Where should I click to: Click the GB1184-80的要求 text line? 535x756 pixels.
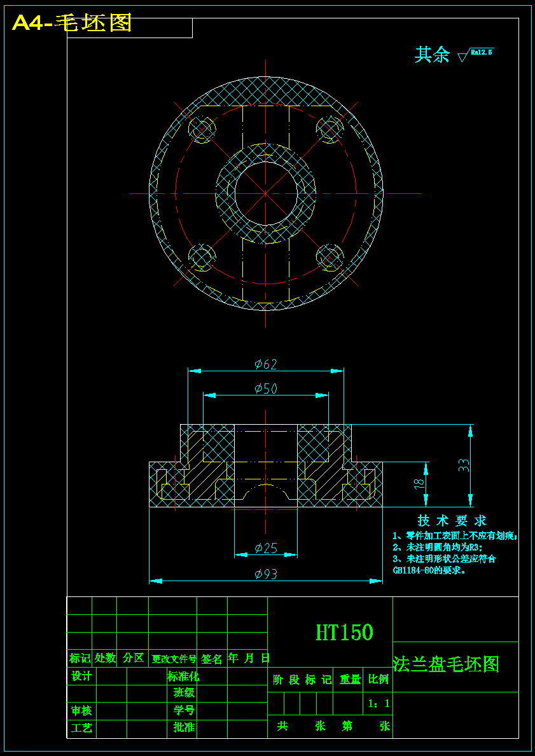pyautogui.click(x=429, y=570)
